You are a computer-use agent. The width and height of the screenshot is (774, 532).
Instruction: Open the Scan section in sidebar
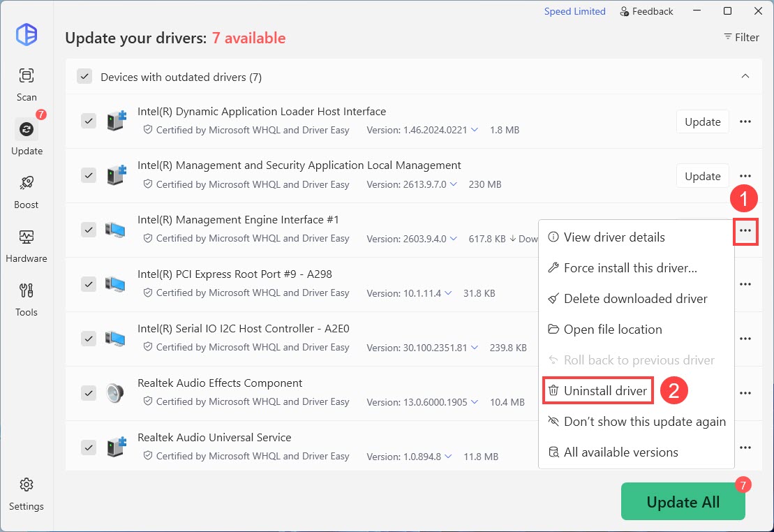26,84
